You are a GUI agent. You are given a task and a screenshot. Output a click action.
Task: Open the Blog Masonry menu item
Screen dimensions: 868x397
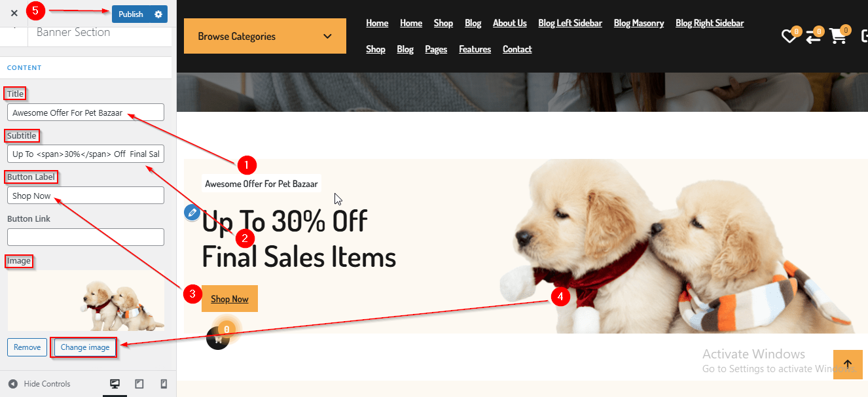click(639, 23)
